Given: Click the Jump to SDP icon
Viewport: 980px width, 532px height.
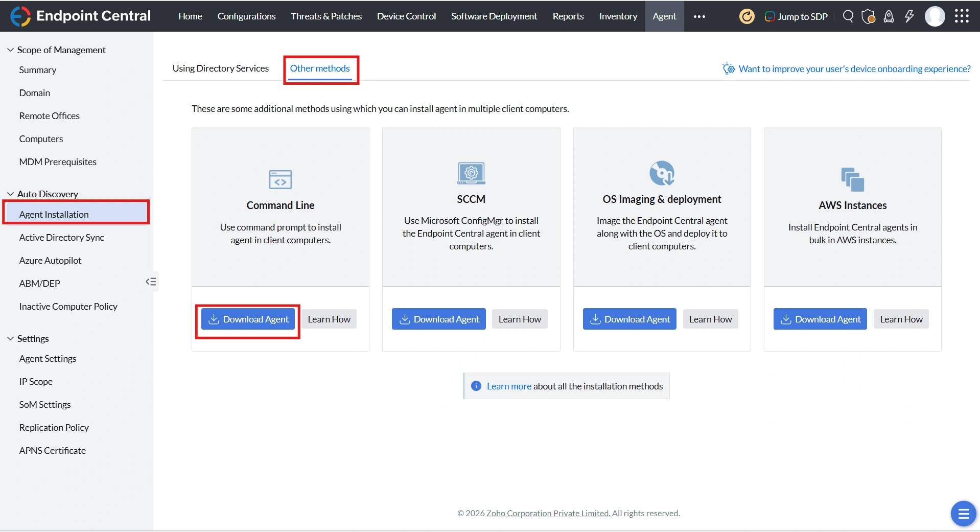Looking at the screenshot, I should (x=769, y=16).
